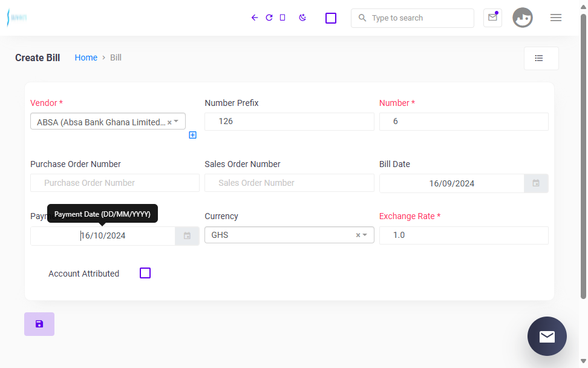Go to the Home breadcrumb link

(x=86, y=57)
